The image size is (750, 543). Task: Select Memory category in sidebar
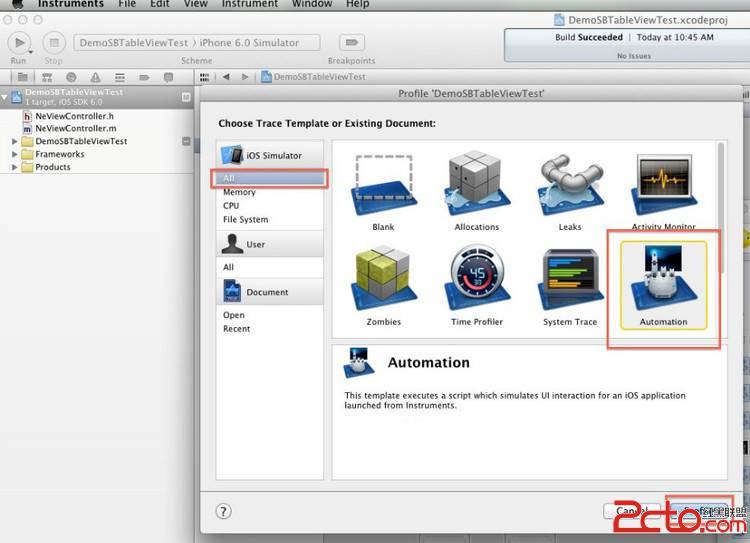[239, 192]
